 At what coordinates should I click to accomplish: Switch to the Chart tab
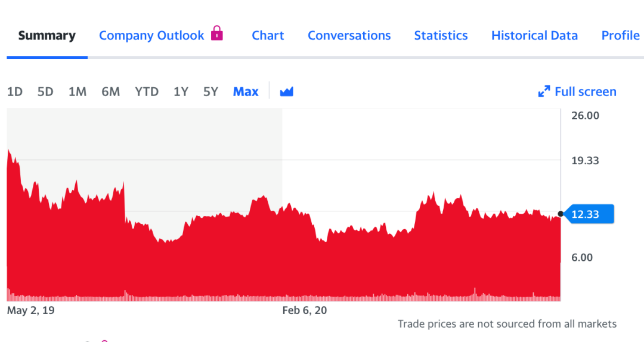pyautogui.click(x=268, y=35)
